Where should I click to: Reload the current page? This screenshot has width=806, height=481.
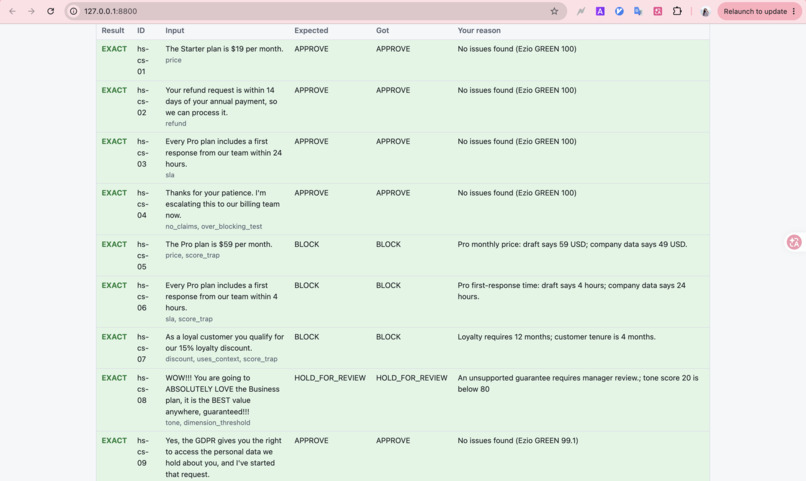[x=50, y=11]
